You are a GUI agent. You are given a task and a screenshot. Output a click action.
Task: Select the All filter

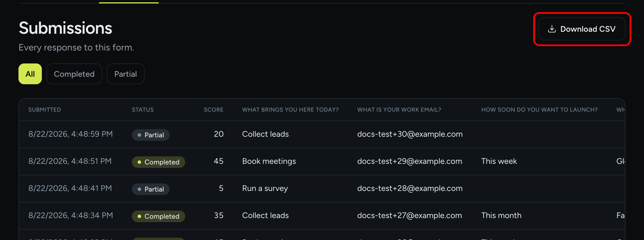30,74
